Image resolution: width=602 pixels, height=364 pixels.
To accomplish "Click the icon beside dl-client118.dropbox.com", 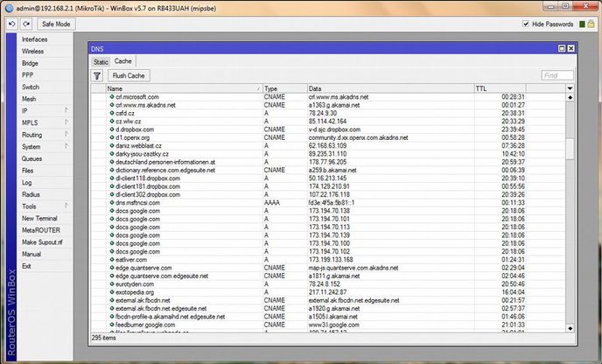I will point(112,178).
